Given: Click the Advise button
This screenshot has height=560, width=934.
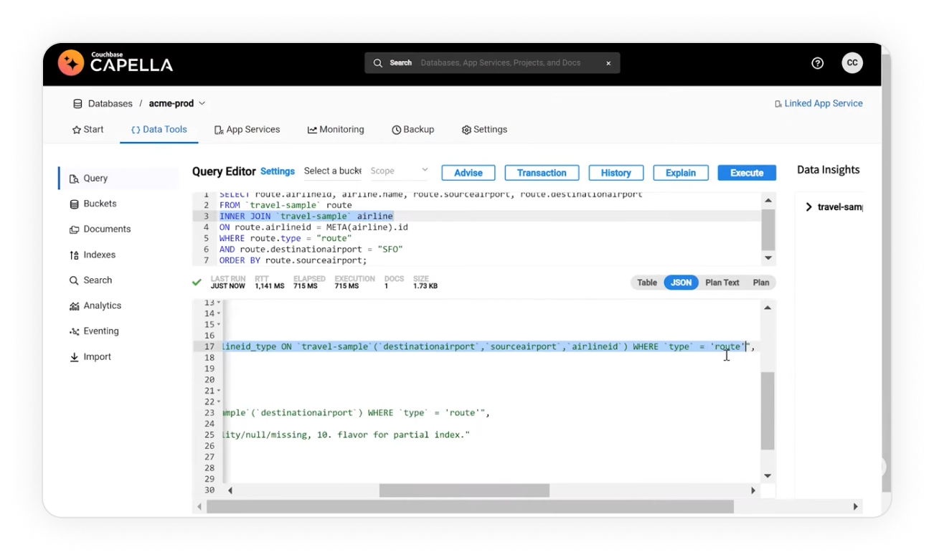Looking at the screenshot, I should (468, 173).
